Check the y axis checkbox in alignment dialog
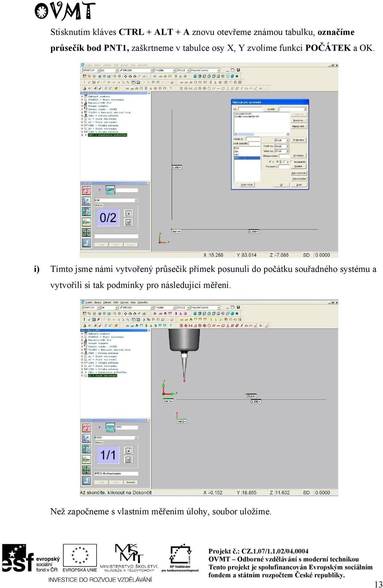Image resolution: width=383 pixels, height=588 pixels. tap(278, 161)
